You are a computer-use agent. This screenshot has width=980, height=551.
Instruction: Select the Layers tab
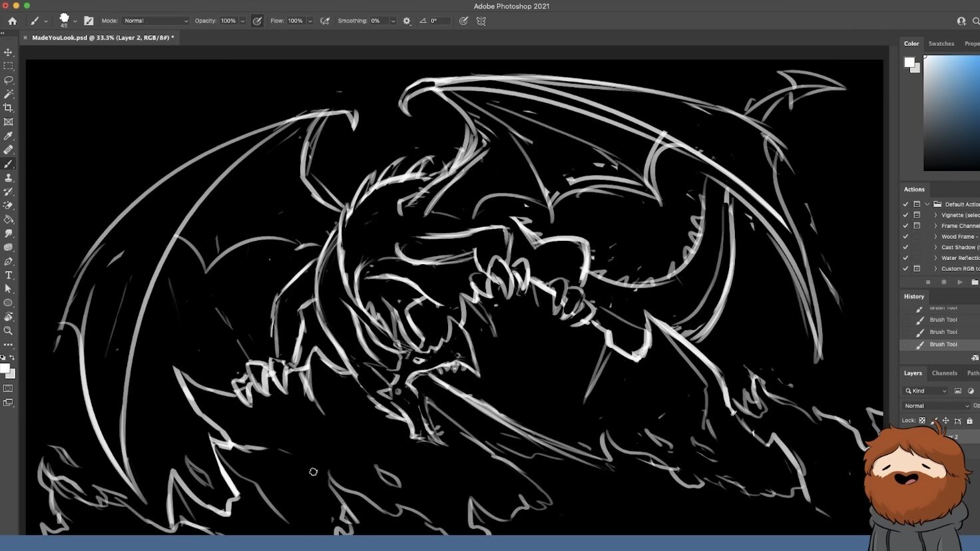913,373
